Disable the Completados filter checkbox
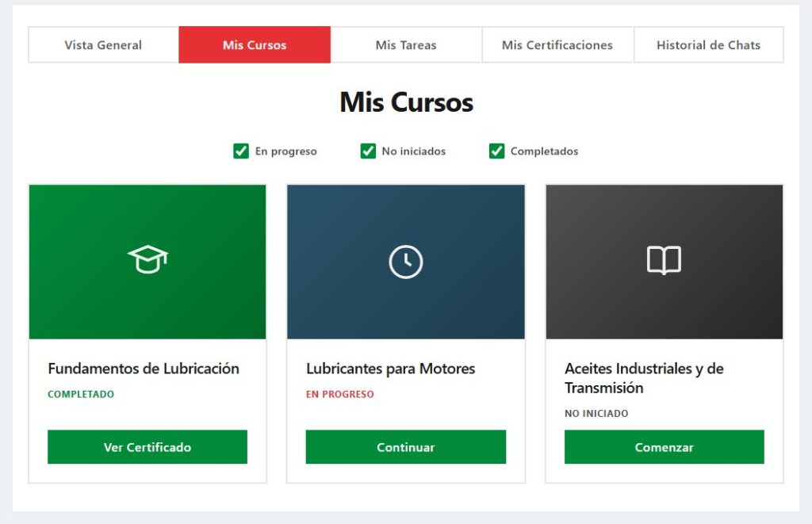 [496, 151]
